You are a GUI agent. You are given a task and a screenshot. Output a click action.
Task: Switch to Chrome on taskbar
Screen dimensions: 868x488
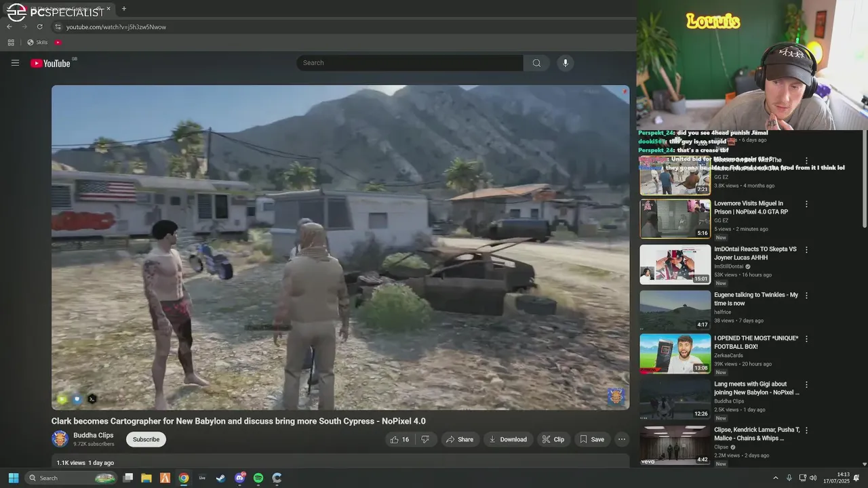184,478
